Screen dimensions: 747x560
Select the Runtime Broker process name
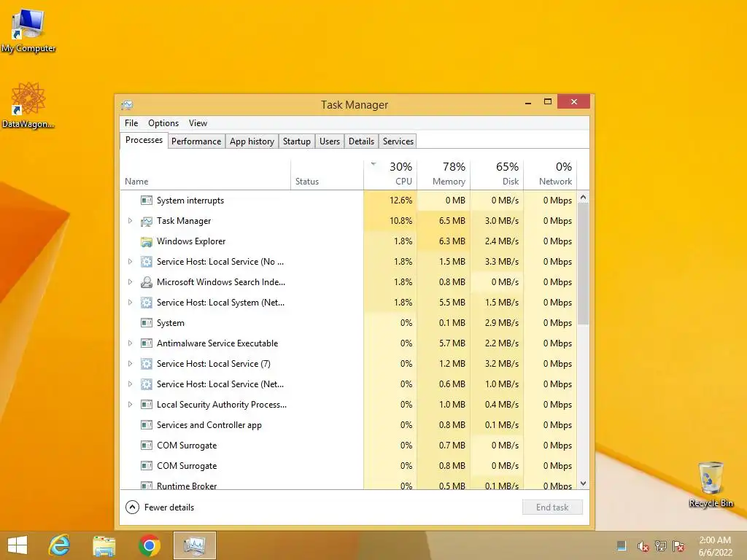[x=187, y=486]
